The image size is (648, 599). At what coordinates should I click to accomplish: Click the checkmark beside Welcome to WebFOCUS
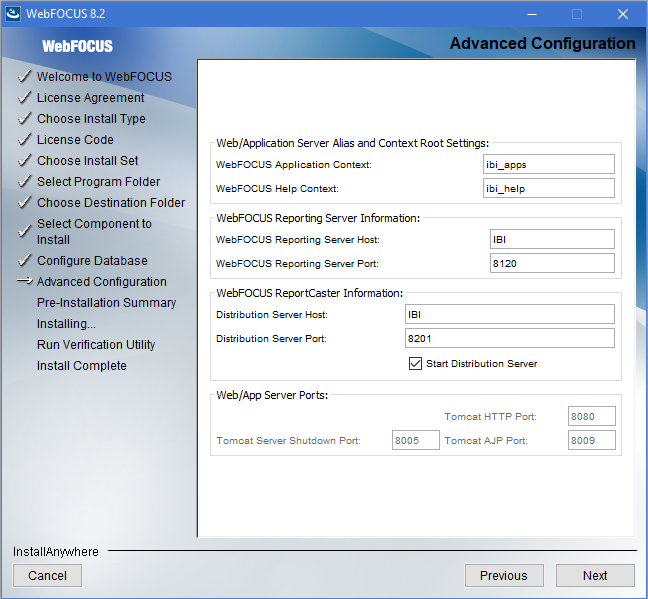point(24,76)
